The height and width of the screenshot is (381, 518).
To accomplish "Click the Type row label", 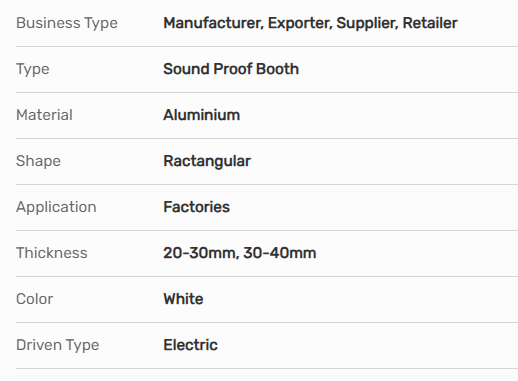I will [33, 70].
